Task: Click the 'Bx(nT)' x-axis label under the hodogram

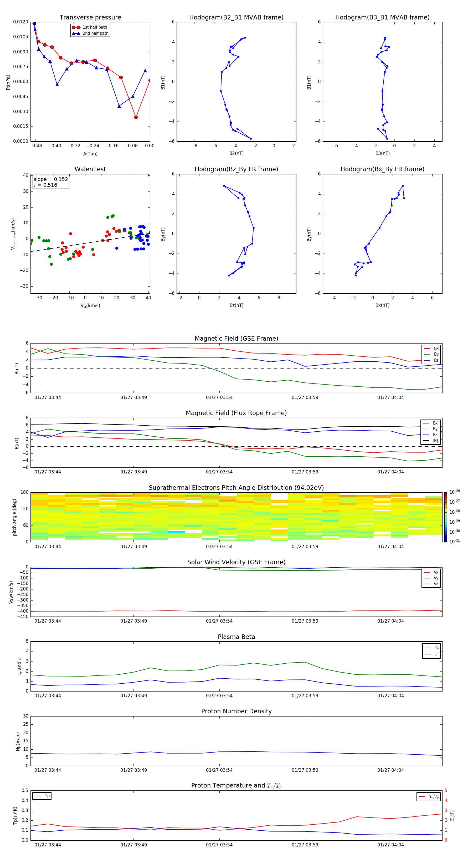Action: (382, 305)
